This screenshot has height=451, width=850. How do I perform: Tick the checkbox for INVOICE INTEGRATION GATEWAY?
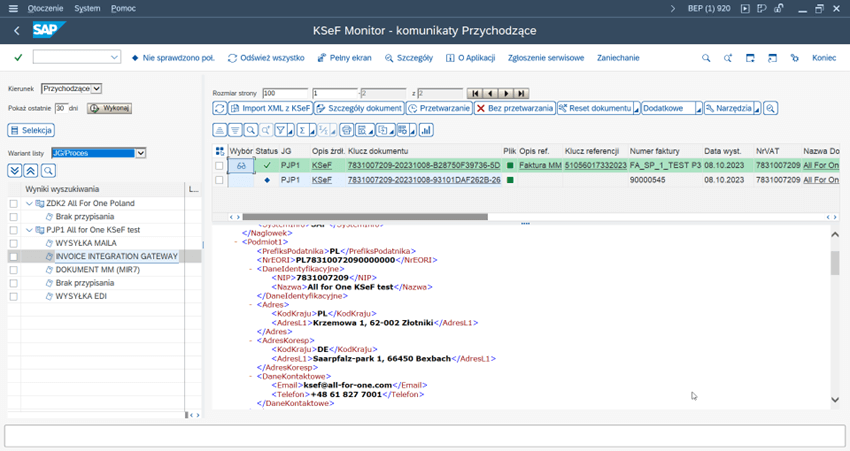(x=14, y=256)
